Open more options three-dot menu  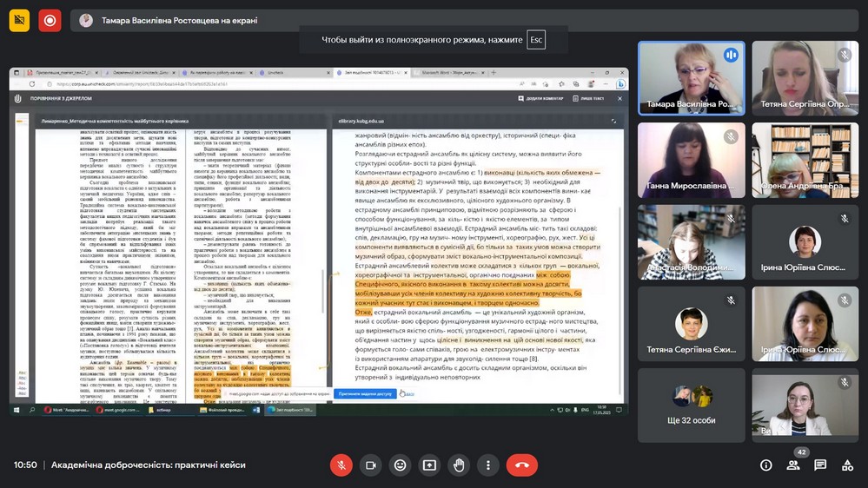488,465
